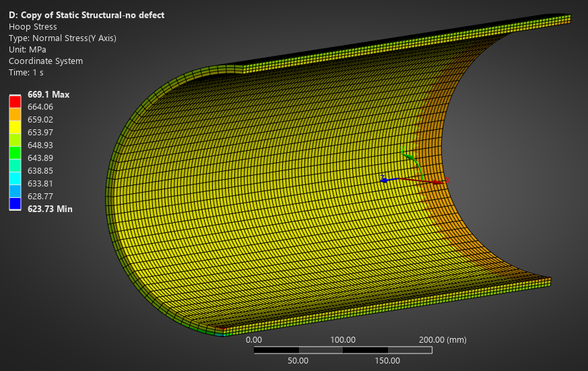
Task: Click the 100.00 ruler label
Action: (x=343, y=340)
